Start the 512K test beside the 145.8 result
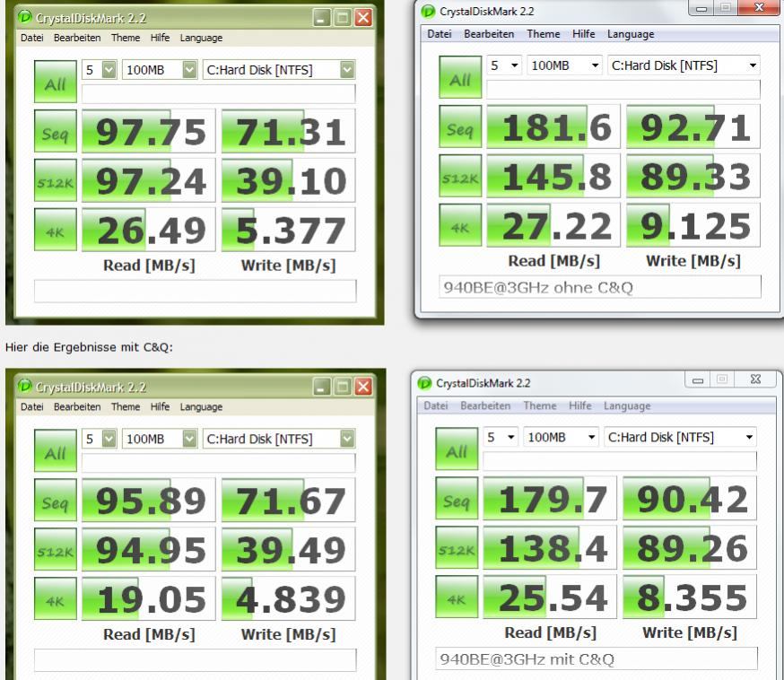This screenshot has height=680, width=784. click(460, 176)
